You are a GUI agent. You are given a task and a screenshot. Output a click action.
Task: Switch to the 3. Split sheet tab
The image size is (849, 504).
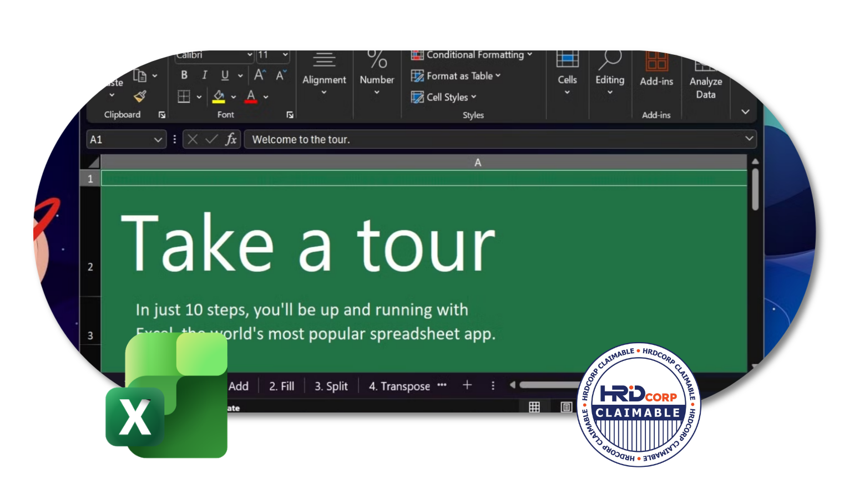point(331,386)
